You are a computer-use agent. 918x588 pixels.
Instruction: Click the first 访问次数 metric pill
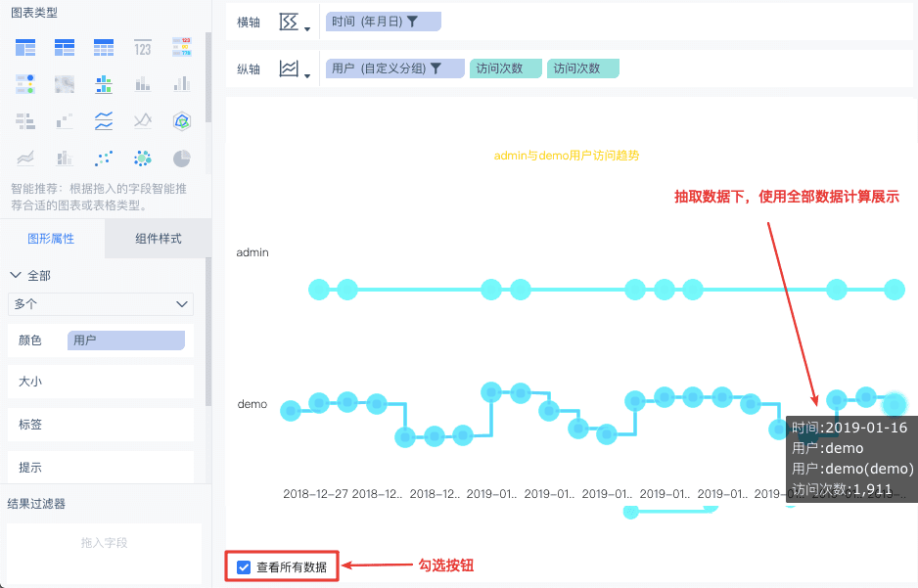pos(505,68)
